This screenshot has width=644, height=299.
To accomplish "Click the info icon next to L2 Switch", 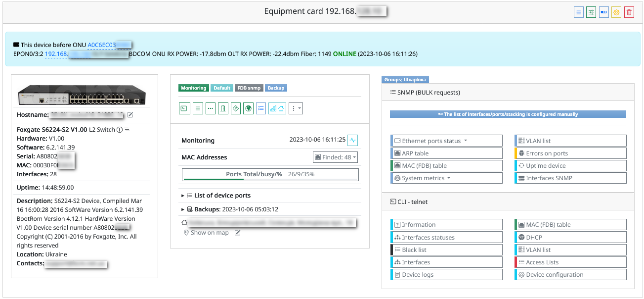I will (x=119, y=130).
